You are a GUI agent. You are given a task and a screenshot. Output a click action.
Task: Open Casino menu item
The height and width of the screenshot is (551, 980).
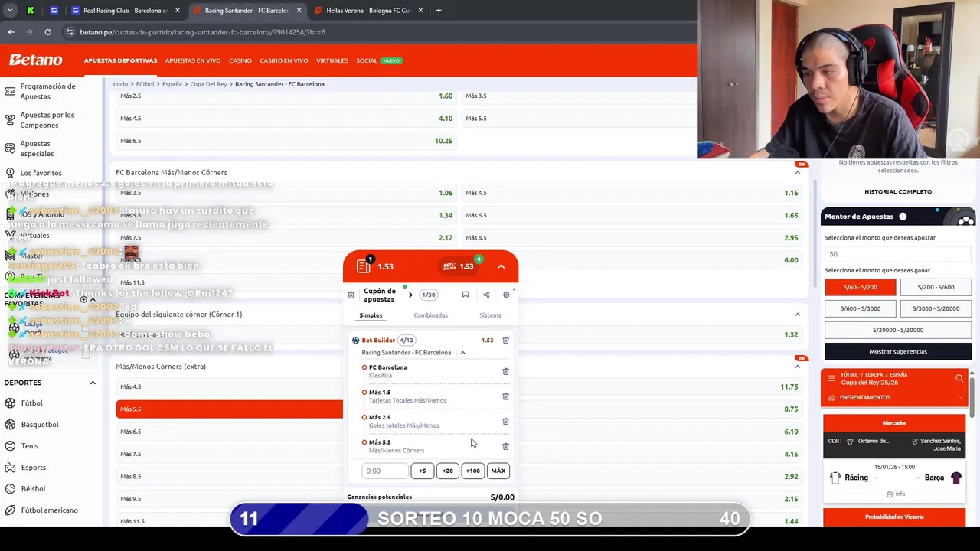point(240,60)
